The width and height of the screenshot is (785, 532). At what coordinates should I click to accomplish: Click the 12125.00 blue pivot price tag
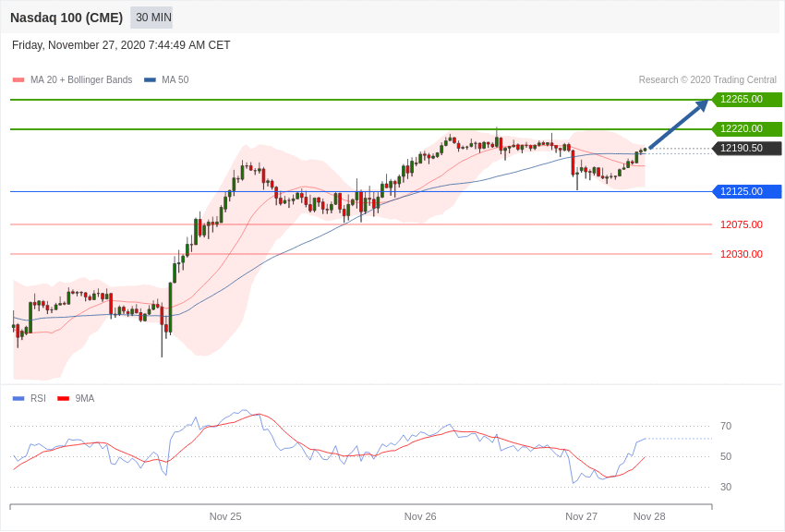tap(747, 191)
